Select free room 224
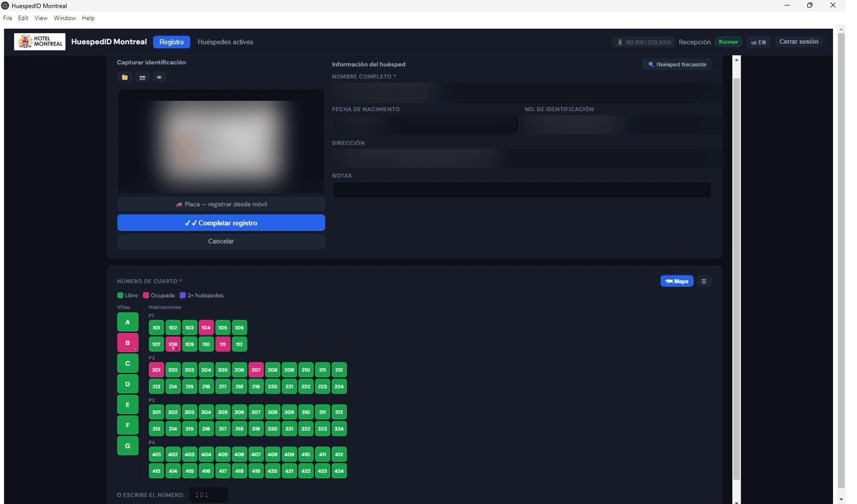 (x=339, y=387)
